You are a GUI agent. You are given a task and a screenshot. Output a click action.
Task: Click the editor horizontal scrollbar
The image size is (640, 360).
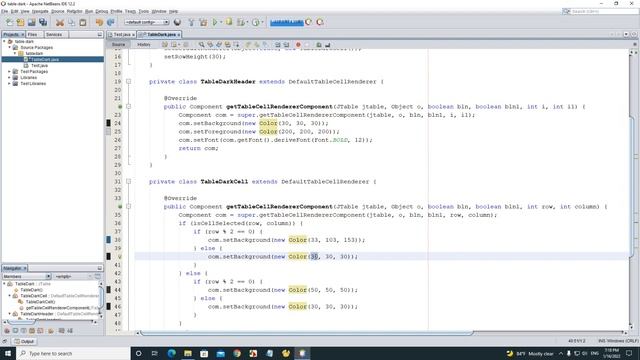click(x=307, y=333)
